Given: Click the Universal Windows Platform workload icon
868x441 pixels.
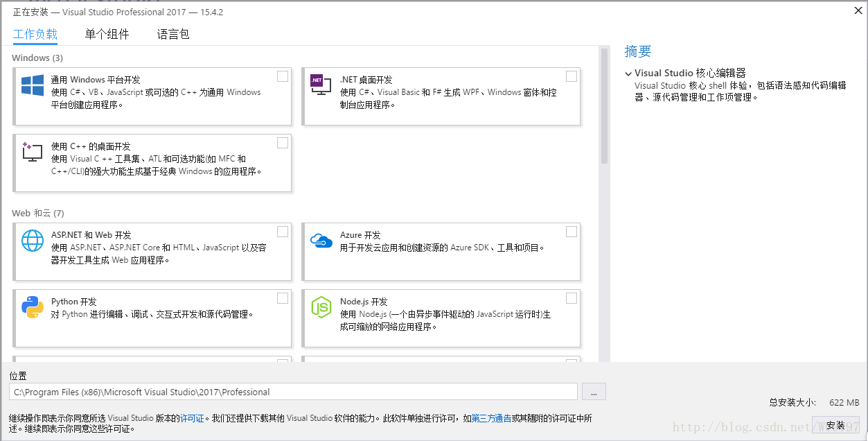Looking at the screenshot, I should (33, 85).
